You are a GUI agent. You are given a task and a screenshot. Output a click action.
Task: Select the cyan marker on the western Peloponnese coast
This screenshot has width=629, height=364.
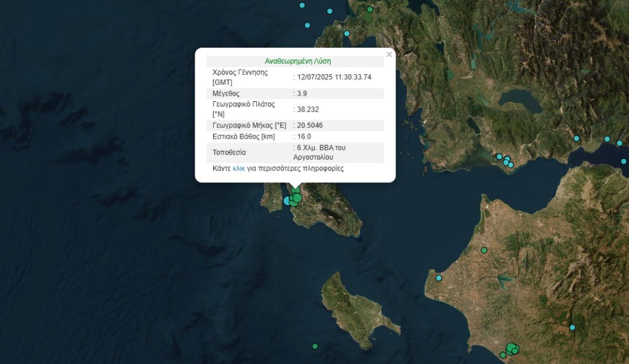click(439, 278)
